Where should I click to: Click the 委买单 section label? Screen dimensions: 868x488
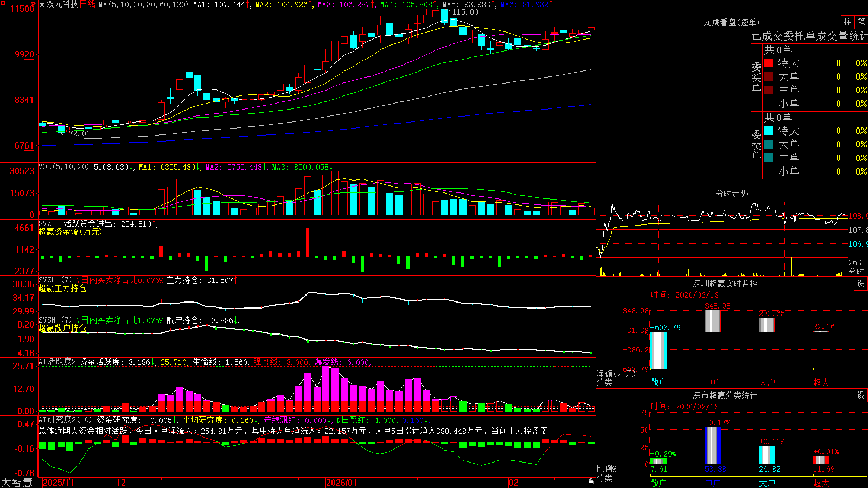756,78
